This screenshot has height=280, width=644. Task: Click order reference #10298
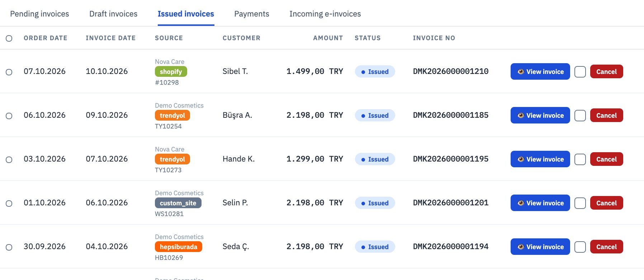click(167, 83)
